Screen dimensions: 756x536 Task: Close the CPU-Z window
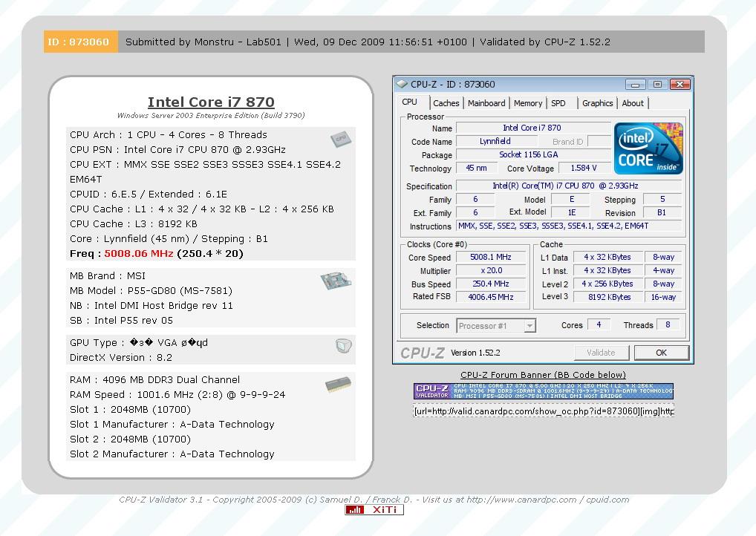point(680,85)
